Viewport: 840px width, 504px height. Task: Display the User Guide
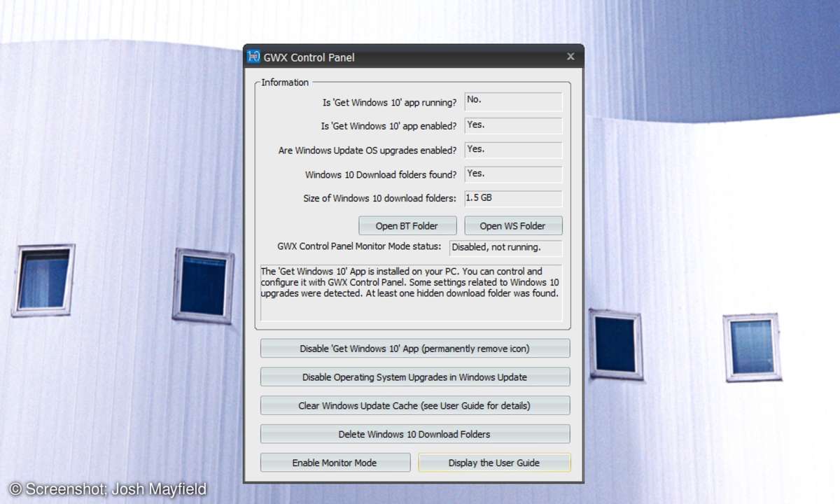(494, 463)
